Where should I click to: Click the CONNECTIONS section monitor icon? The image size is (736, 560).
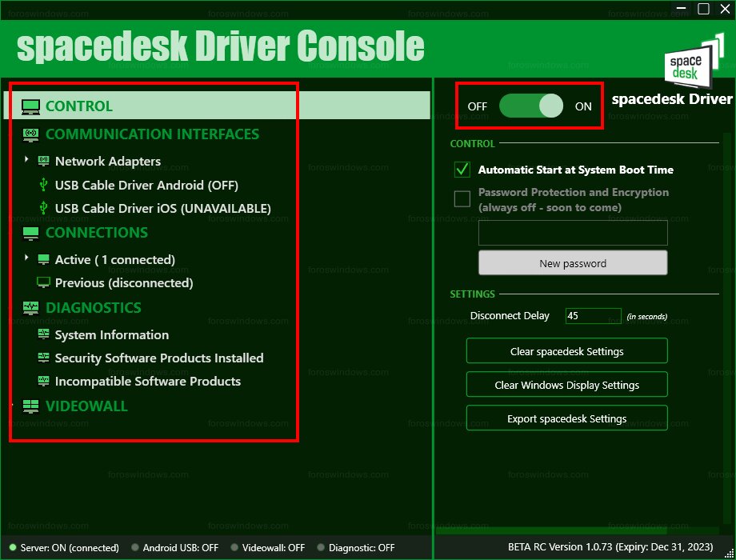(x=30, y=234)
